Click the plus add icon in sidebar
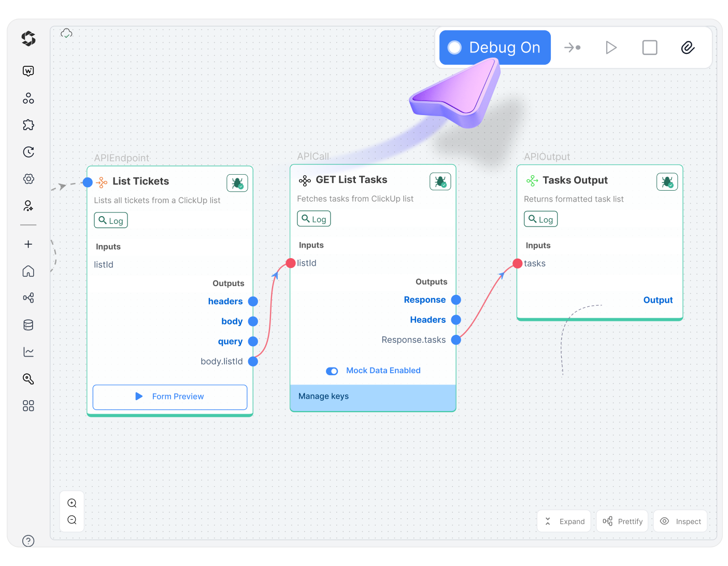This screenshot has height=566, width=728. point(28,244)
